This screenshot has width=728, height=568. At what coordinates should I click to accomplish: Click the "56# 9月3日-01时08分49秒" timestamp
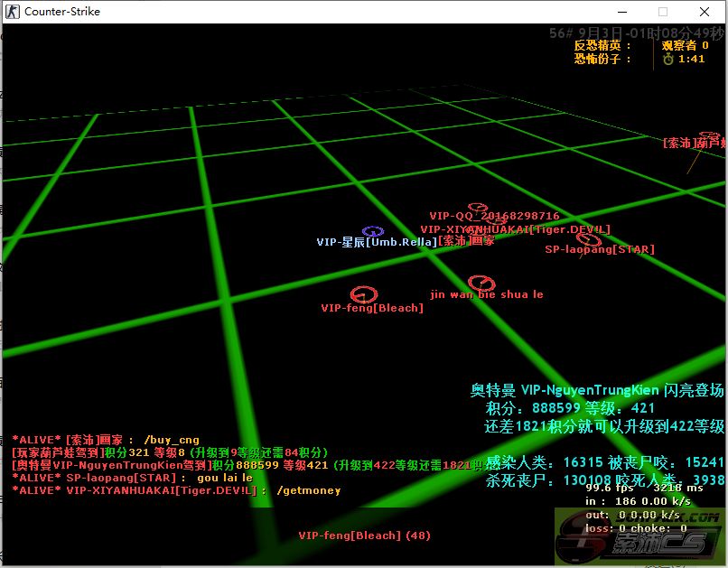637,33
